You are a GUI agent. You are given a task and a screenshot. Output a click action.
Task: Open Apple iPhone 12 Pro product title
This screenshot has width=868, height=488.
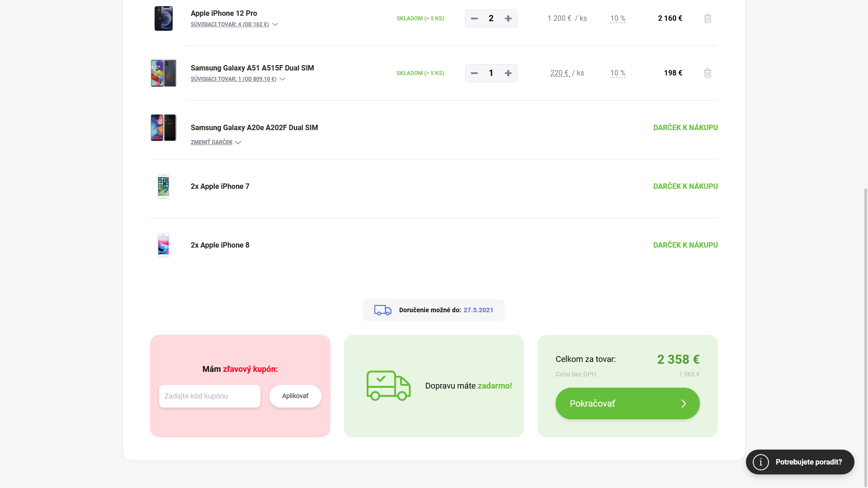tap(224, 14)
